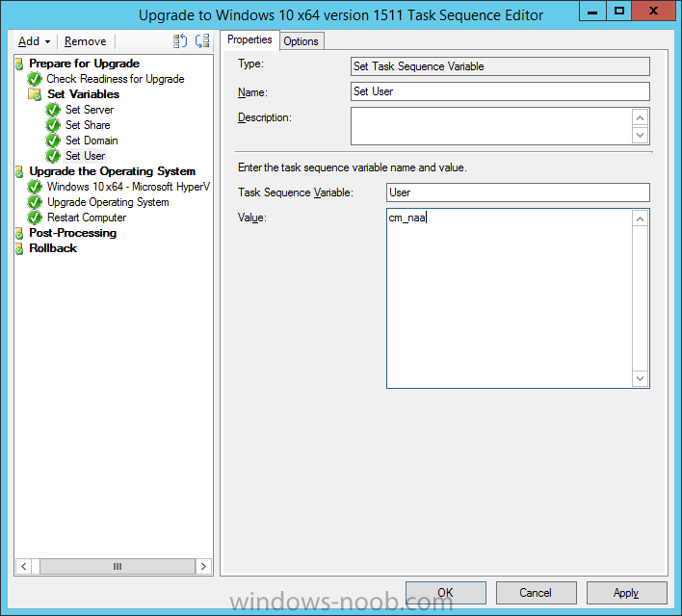Click the collapse all groups icon
682x616 pixels.
tap(202, 41)
